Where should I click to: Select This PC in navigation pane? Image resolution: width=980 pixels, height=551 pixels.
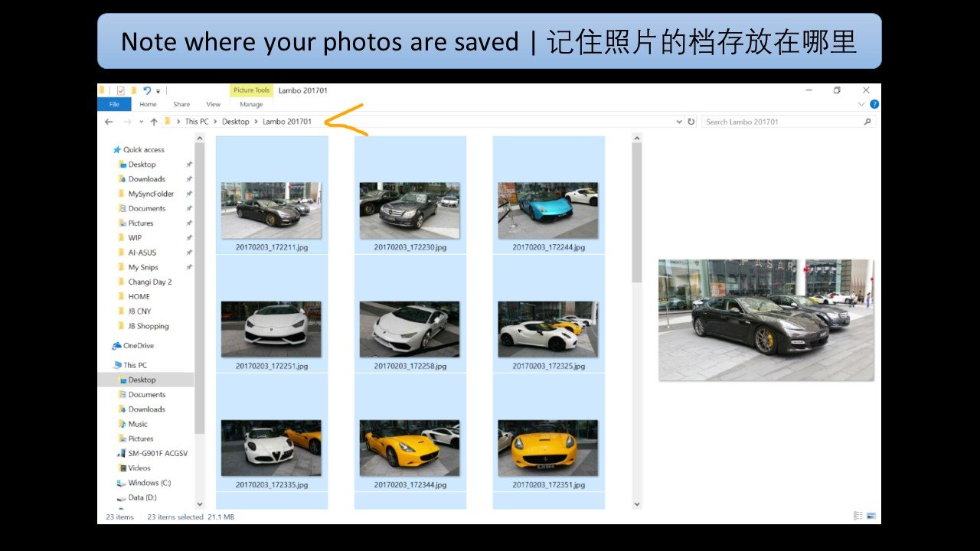click(x=135, y=365)
